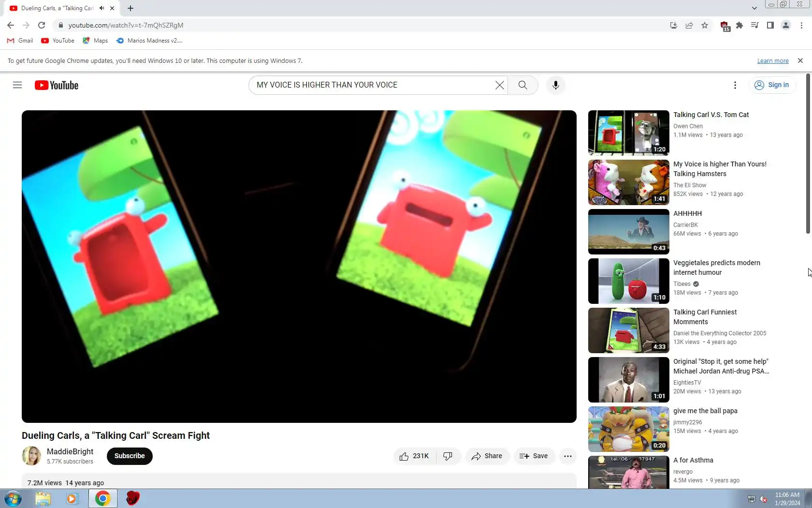Go to YouTube home via logo
This screenshot has height=508, width=812.
[x=57, y=85]
